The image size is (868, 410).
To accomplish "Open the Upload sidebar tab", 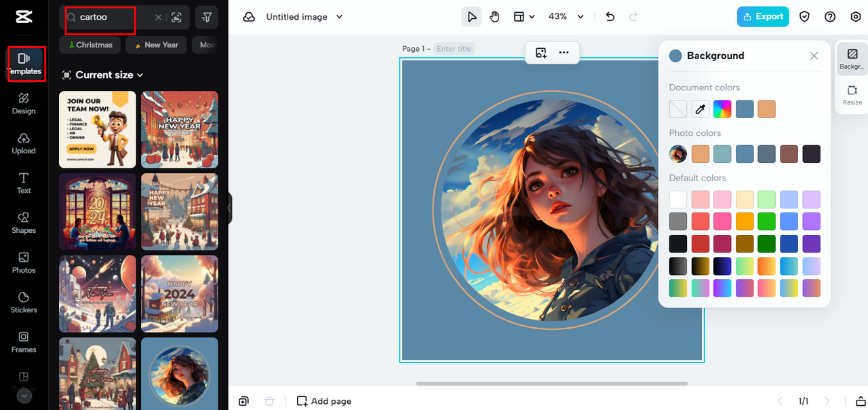I will (x=24, y=144).
